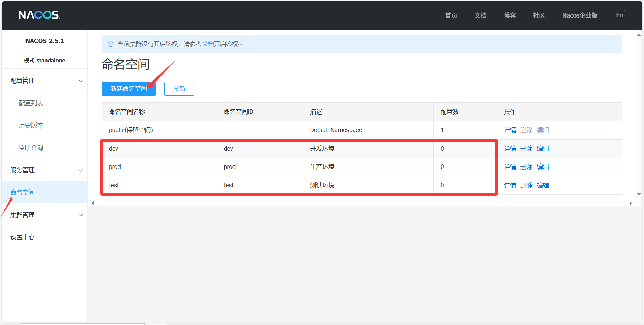Screen dimensions: 644x325
Task: Click the NACOS logo in the header
Action: coord(39,15)
